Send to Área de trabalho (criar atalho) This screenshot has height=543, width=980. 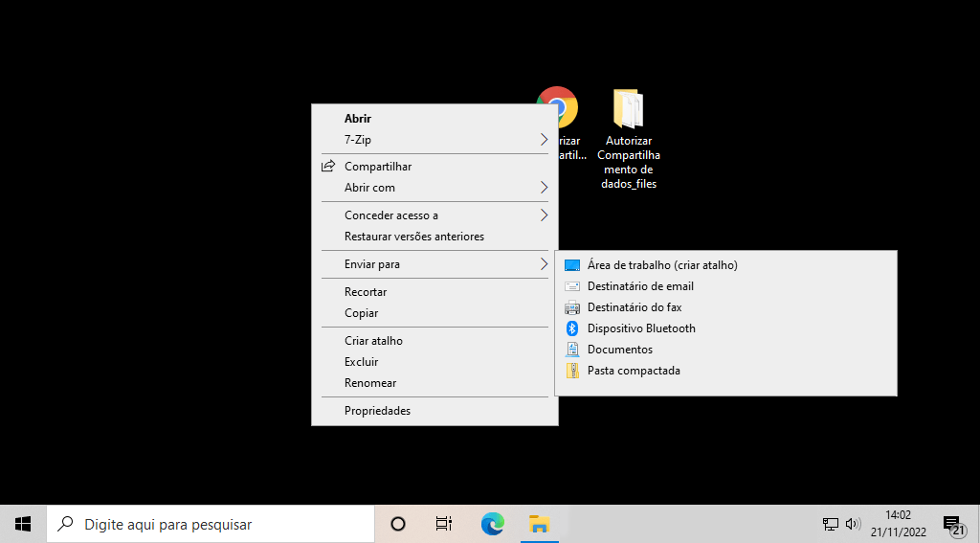tap(662, 265)
